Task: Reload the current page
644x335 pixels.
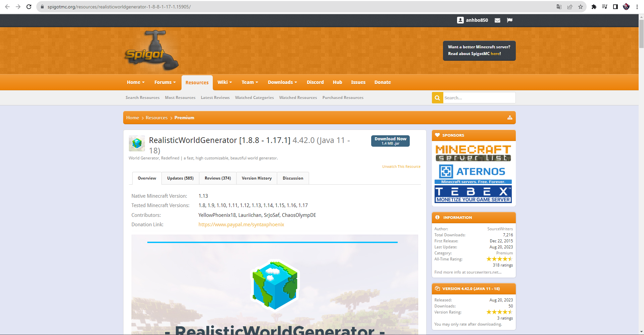Action: 29,7
